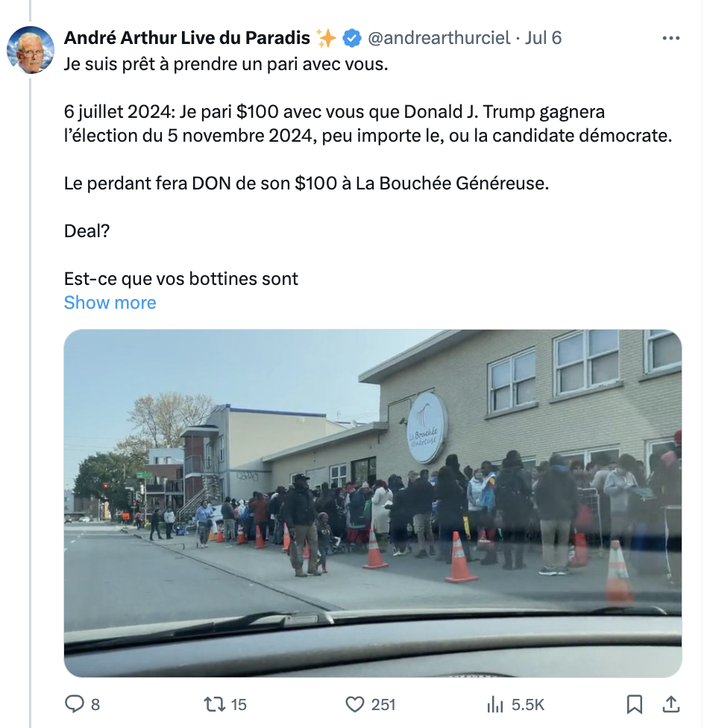Expand tweet text with Show more

coord(110,303)
